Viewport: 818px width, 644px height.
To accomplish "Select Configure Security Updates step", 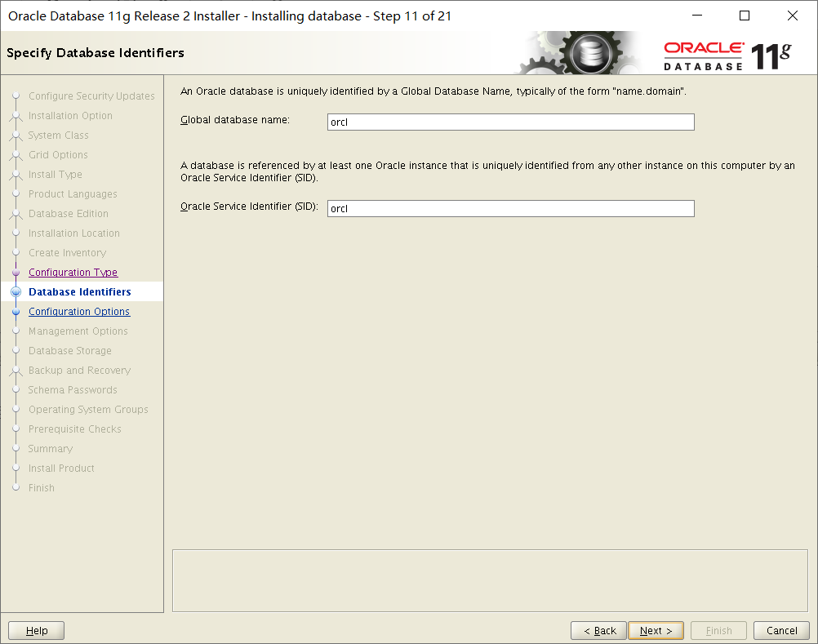I will point(91,96).
